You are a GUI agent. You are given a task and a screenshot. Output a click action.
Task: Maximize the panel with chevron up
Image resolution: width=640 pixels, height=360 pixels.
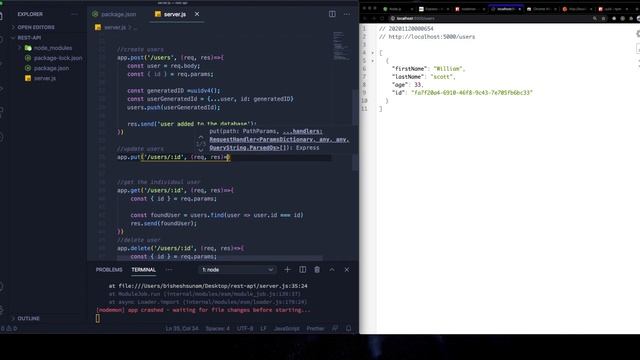(332, 270)
